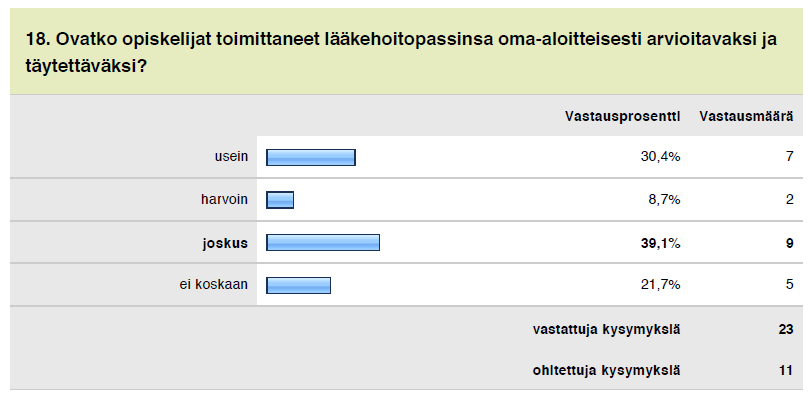Viewport: 808px width, 399px height.
Task: Click the response count 9 for joskus
Action: [x=789, y=243]
